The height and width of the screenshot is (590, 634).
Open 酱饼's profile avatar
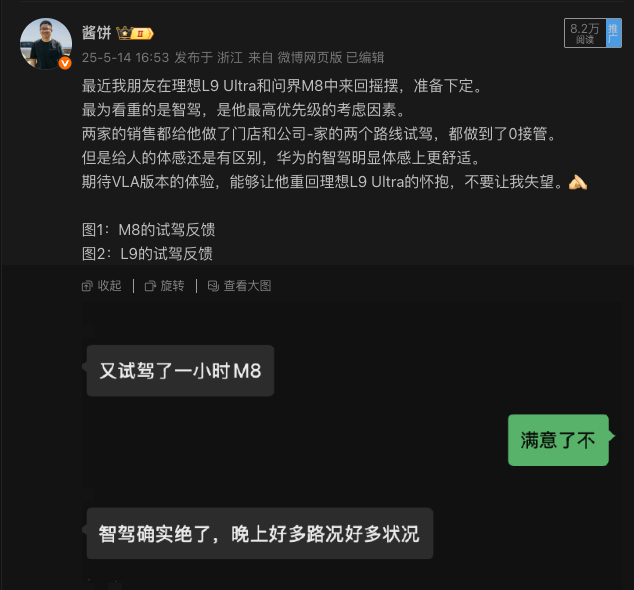point(46,44)
